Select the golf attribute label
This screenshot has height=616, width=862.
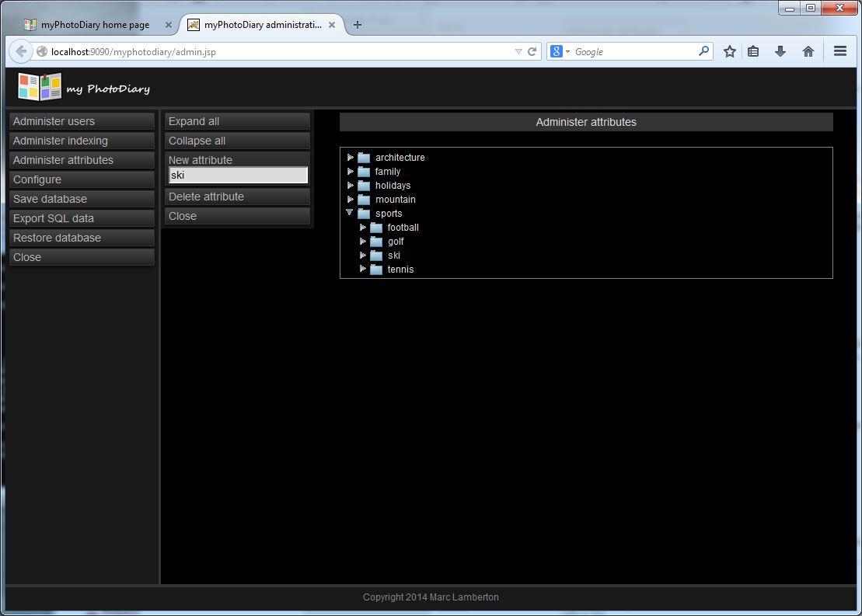click(396, 242)
